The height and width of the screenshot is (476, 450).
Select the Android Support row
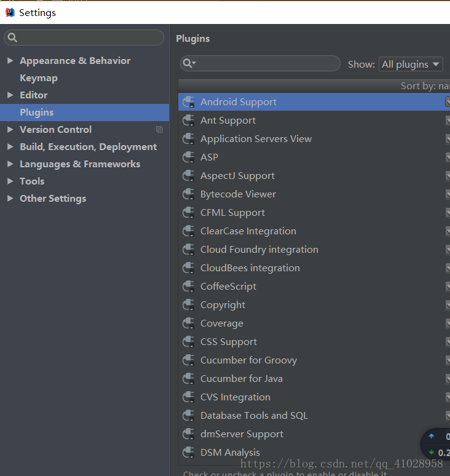(x=314, y=102)
